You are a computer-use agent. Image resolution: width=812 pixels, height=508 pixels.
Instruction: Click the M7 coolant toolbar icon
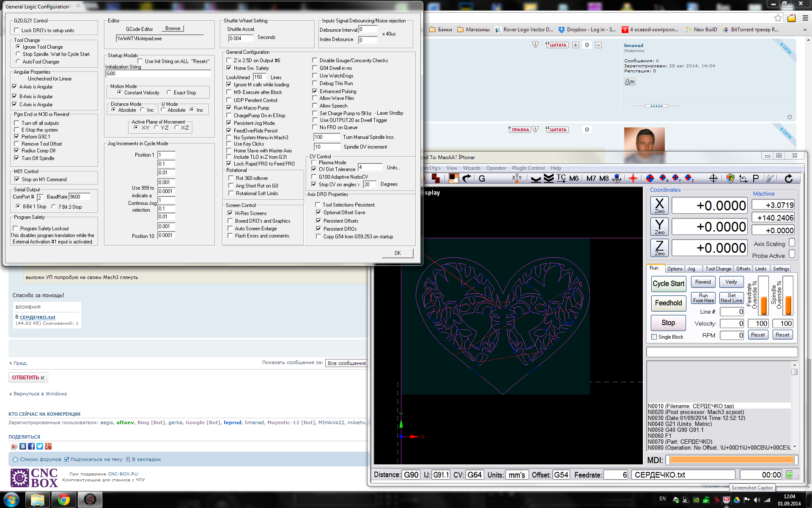coord(591,179)
